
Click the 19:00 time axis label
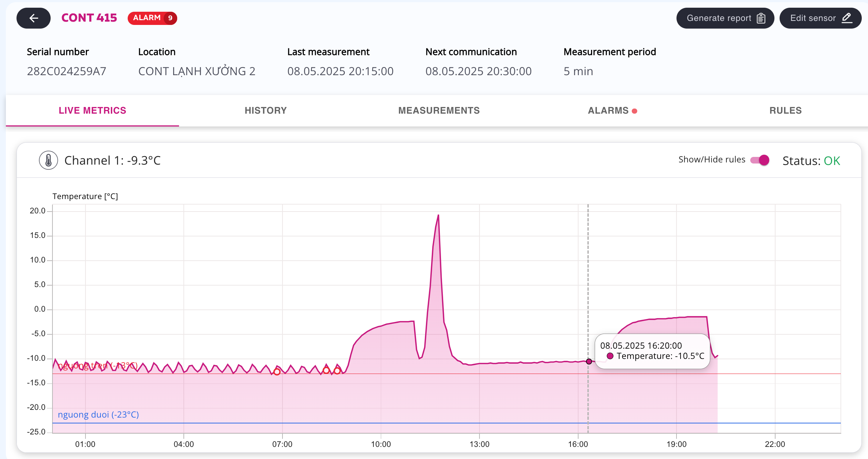tap(676, 444)
